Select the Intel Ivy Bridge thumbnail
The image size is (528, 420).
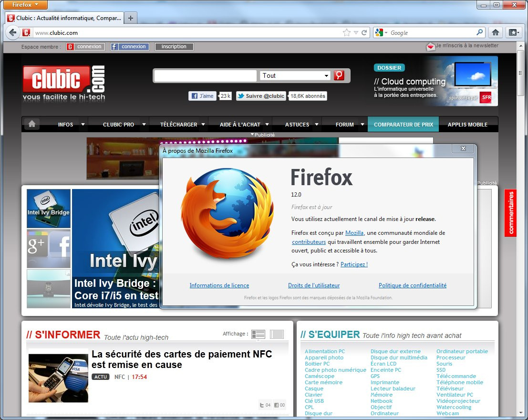click(x=49, y=208)
